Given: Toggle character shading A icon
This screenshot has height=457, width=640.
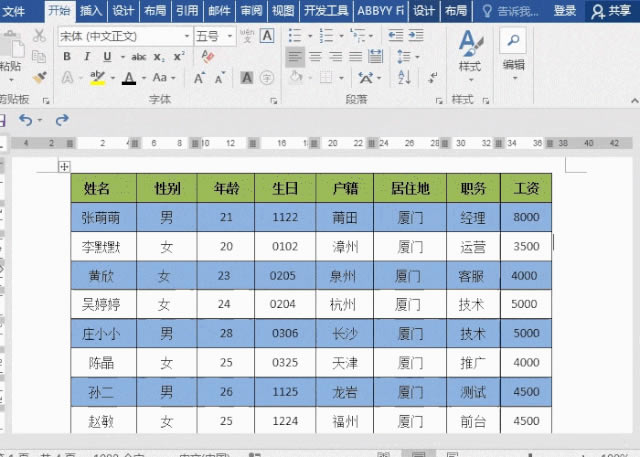Looking at the screenshot, I should (x=247, y=78).
